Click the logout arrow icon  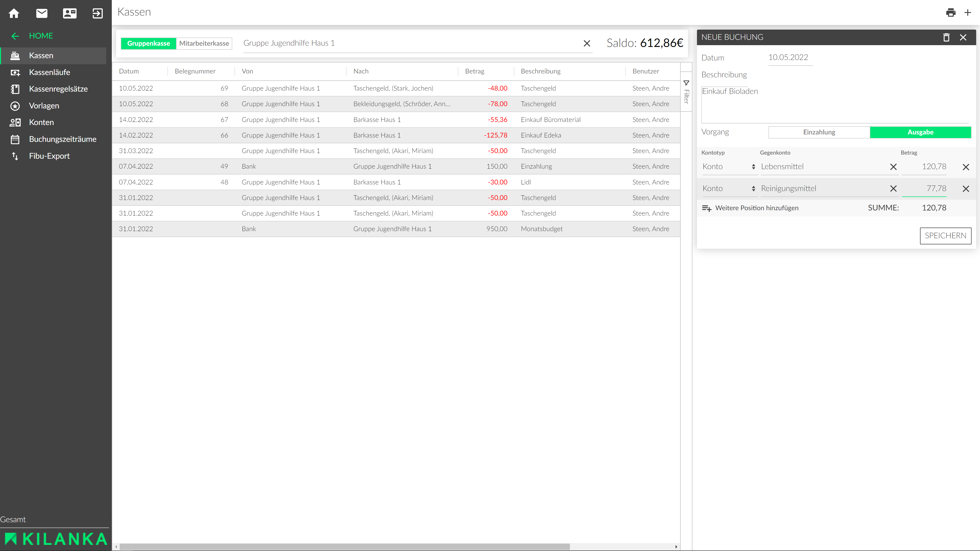coord(97,13)
